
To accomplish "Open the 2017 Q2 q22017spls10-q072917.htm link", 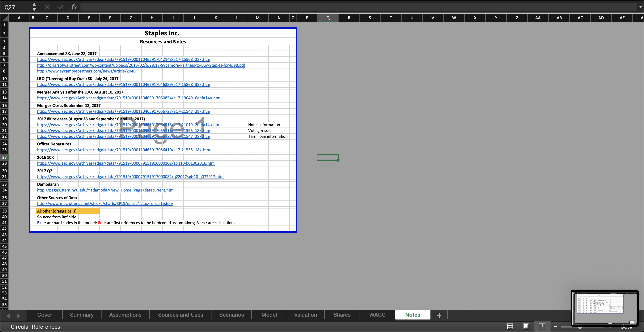I will click(130, 177).
